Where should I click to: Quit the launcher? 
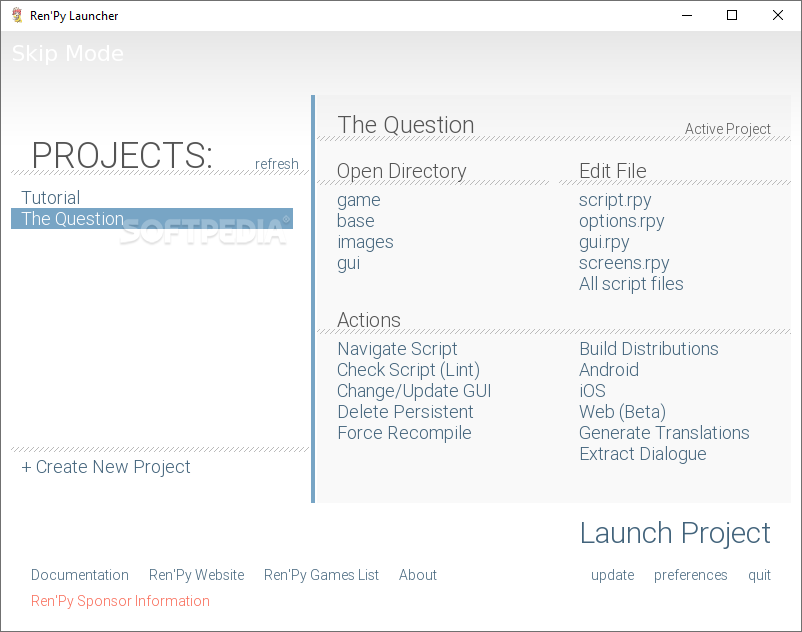coord(759,575)
